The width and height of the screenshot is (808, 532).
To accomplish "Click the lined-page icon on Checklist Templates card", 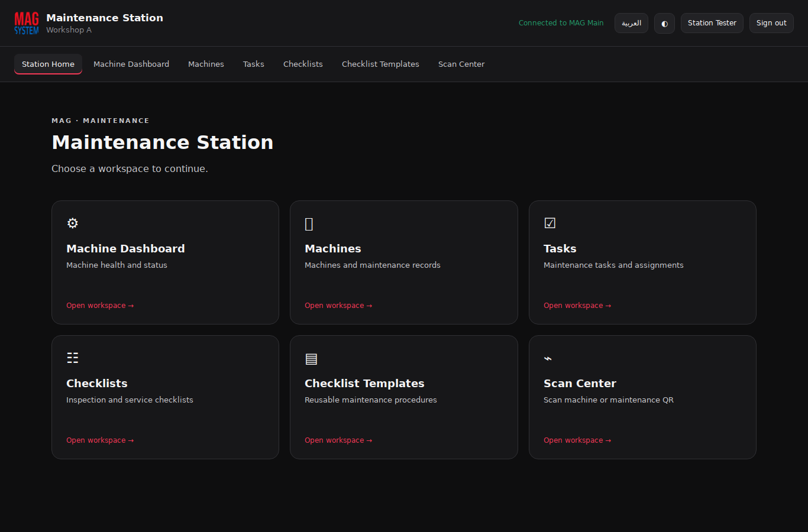I will coord(311,359).
